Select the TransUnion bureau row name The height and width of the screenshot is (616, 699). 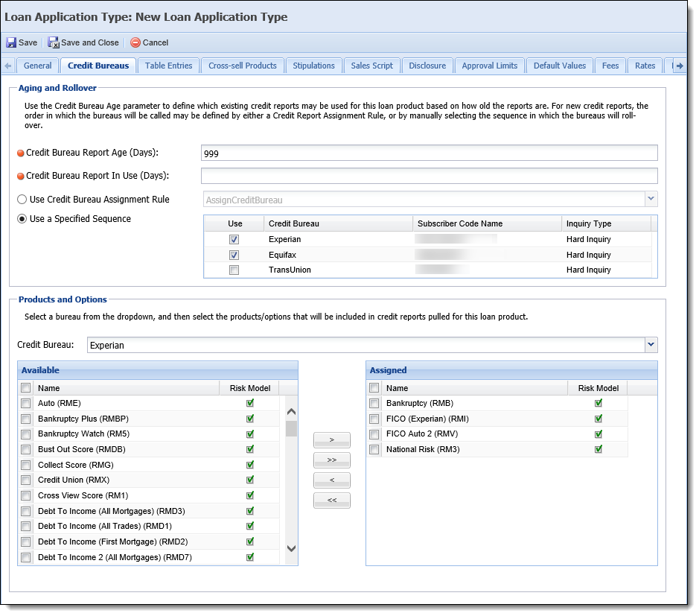pos(290,270)
